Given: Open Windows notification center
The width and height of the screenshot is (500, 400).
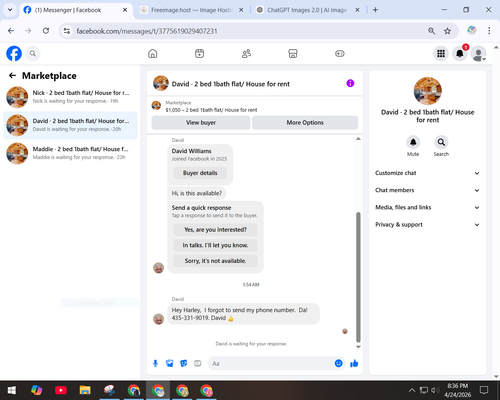Looking at the screenshot, I should pyautogui.click(x=484, y=390).
